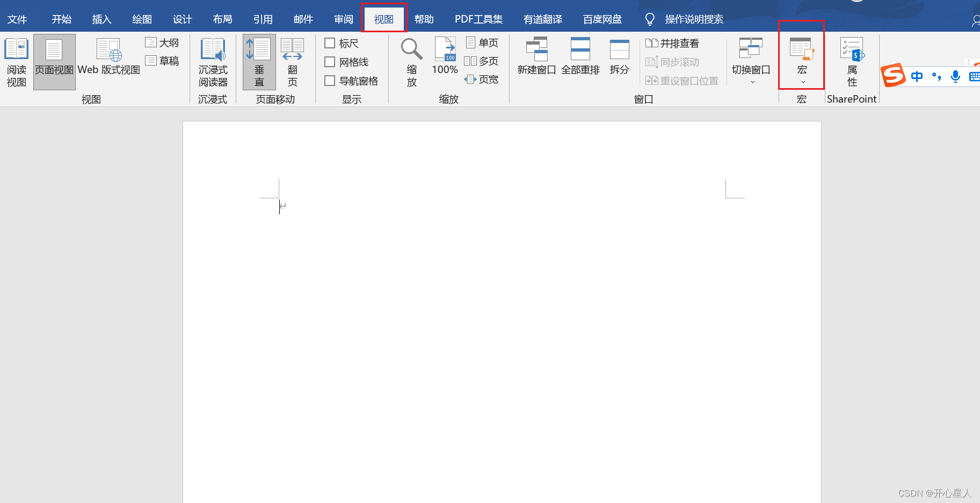
Task: Open the References (引用) tab
Action: point(263,19)
